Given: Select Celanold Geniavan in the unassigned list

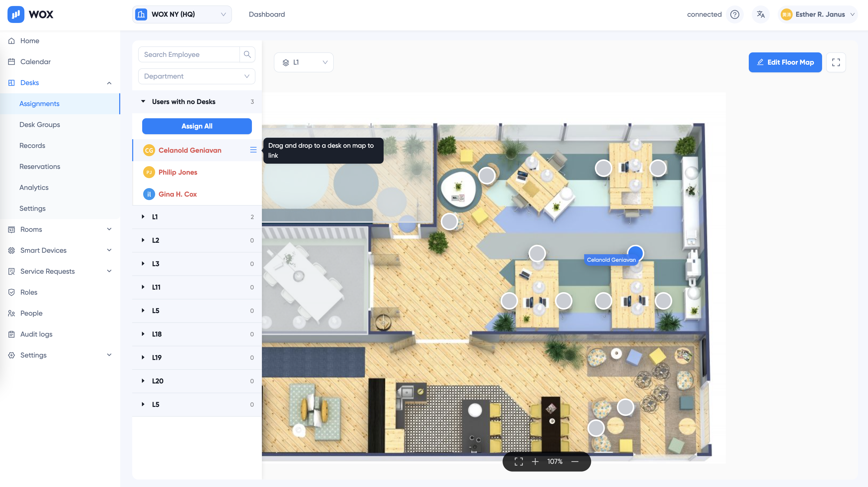Looking at the screenshot, I should coord(197,150).
